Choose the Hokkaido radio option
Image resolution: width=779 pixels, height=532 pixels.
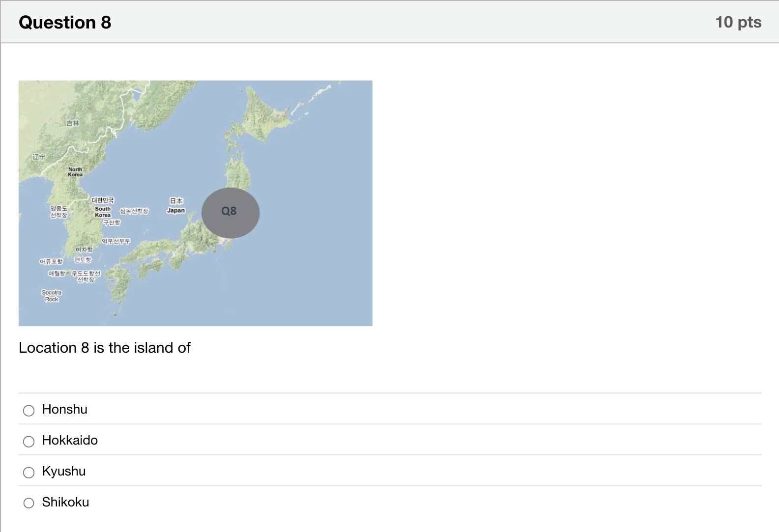click(29, 441)
